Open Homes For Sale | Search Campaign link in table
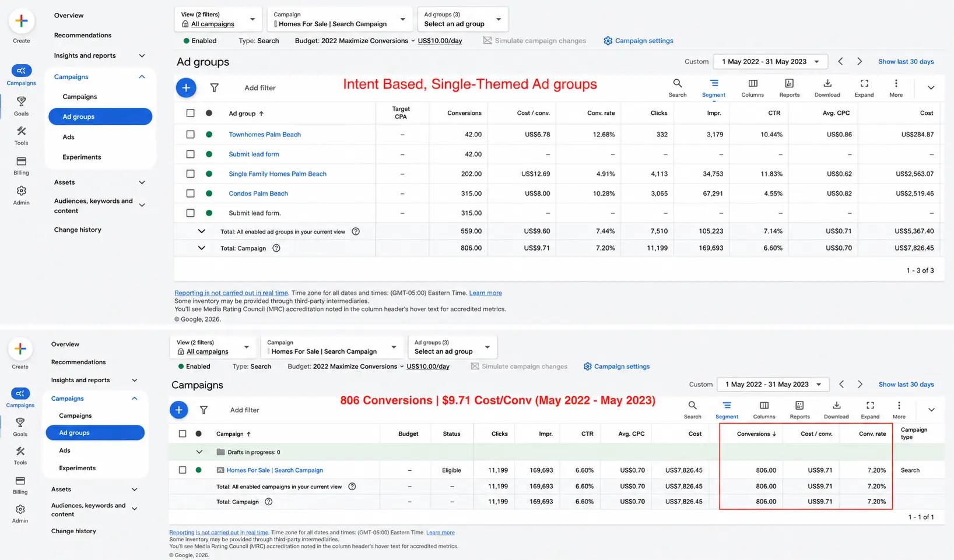The height and width of the screenshot is (560, 954). click(x=275, y=470)
